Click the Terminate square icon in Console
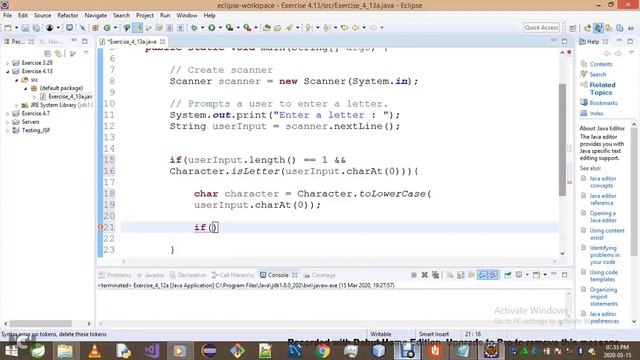640x360 pixels. (414, 275)
